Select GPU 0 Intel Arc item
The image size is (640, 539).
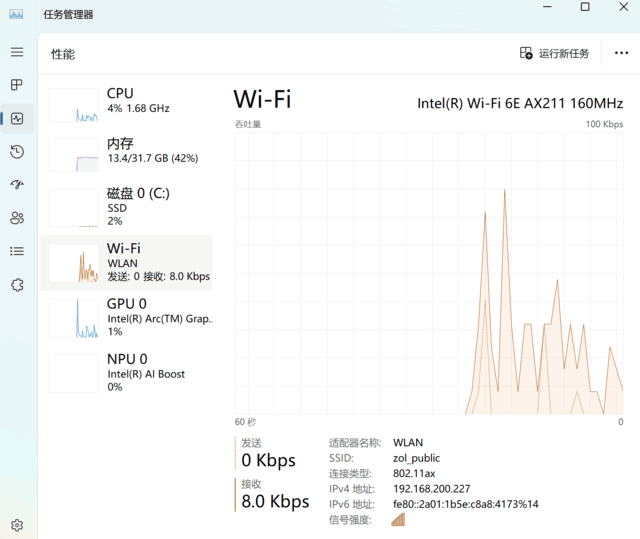click(x=127, y=317)
